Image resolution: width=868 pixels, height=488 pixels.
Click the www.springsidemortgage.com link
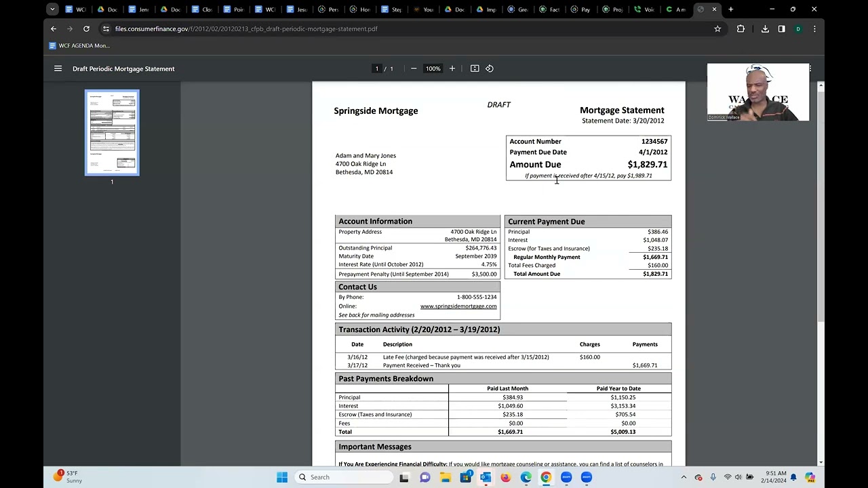[458, 306]
